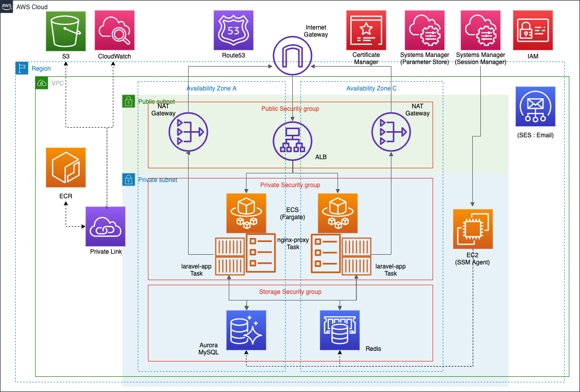The height and width of the screenshot is (392, 580).
Task: Select the 'Redis' label
Action: tap(373, 349)
